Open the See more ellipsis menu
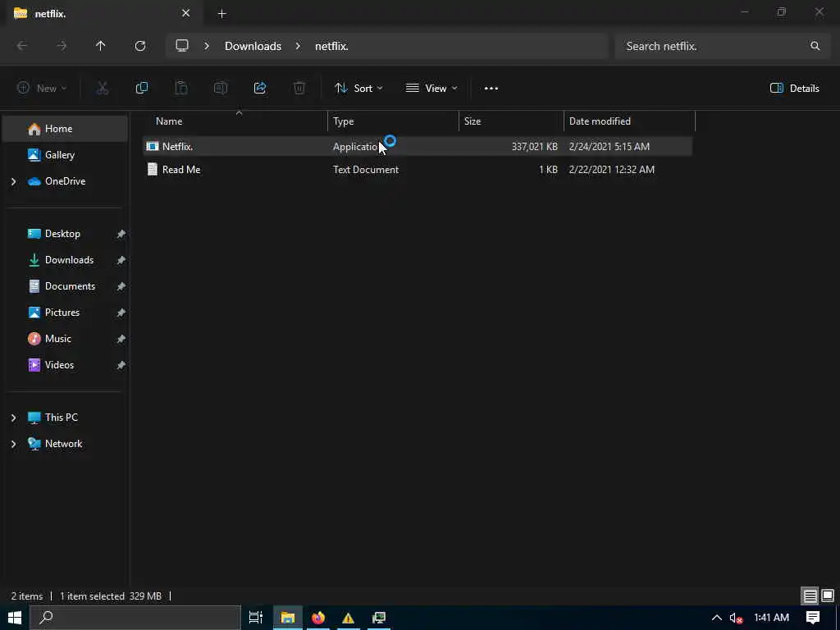Screen dimensions: 840x630 491,89
